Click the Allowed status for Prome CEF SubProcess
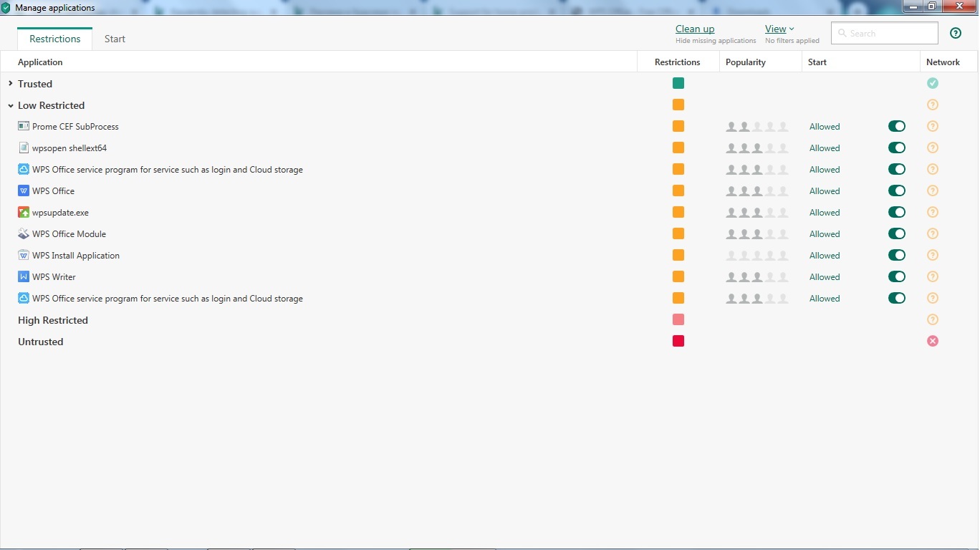The image size is (980, 550). (825, 127)
